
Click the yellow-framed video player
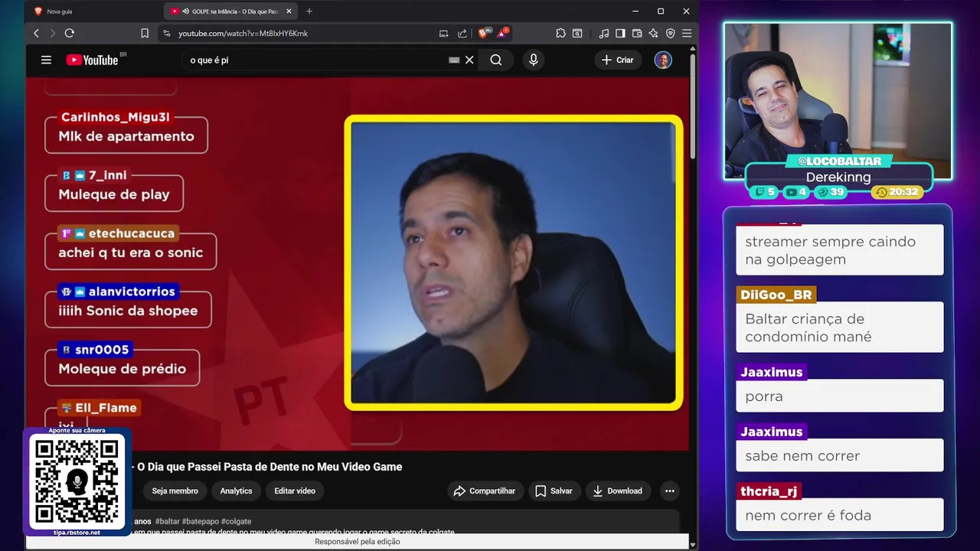(x=513, y=262)
